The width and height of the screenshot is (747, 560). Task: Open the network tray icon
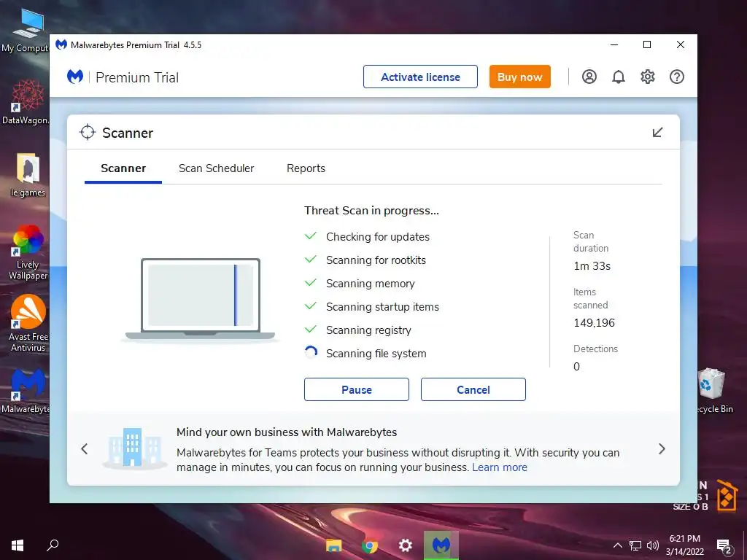pos(635,545)
